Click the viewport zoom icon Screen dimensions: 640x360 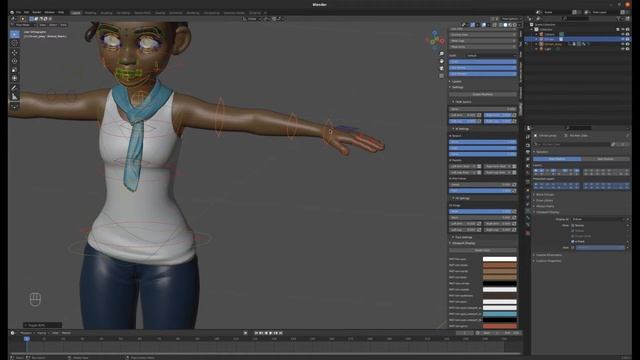[x=442, y=53]
